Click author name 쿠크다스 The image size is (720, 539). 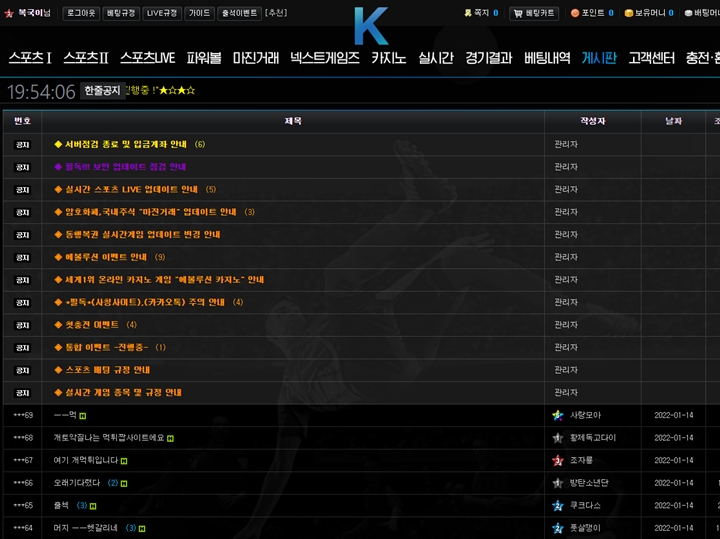point(585,505)
